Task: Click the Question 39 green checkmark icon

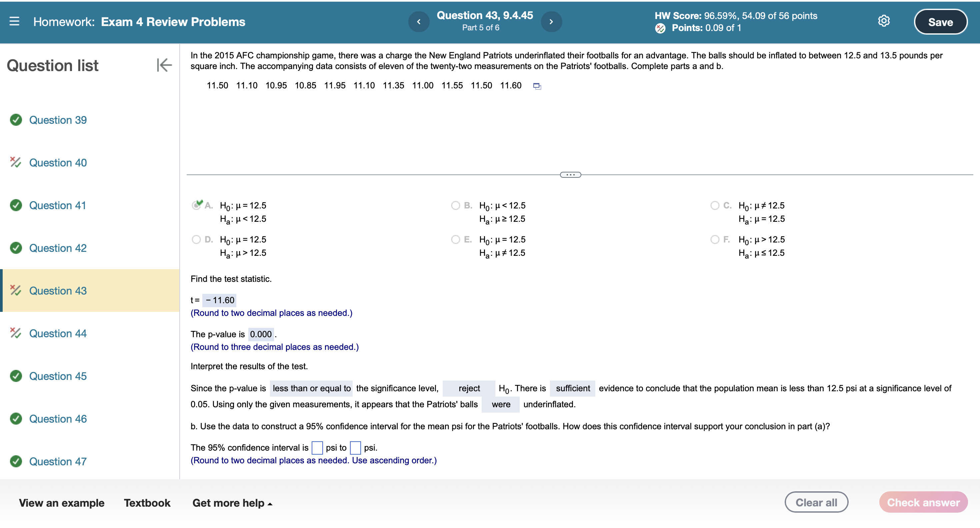Action: click(x=16, y=120)
